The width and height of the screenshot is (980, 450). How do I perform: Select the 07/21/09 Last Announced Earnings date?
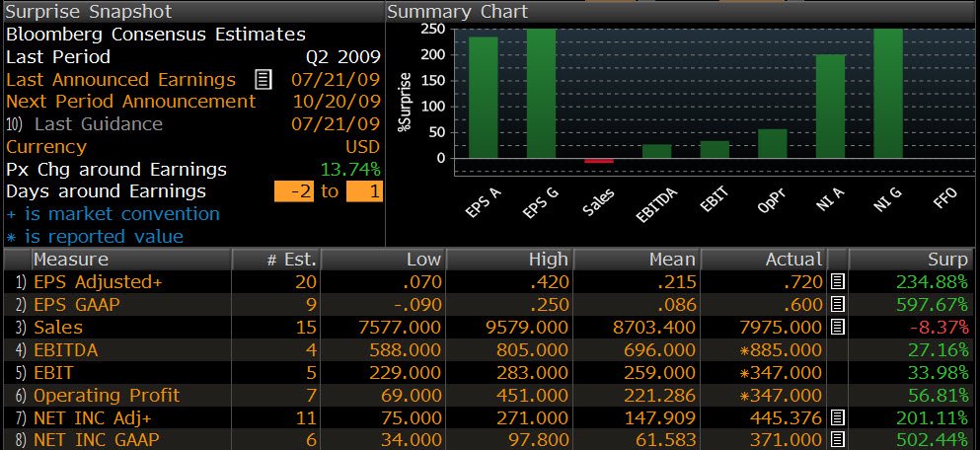336,79
